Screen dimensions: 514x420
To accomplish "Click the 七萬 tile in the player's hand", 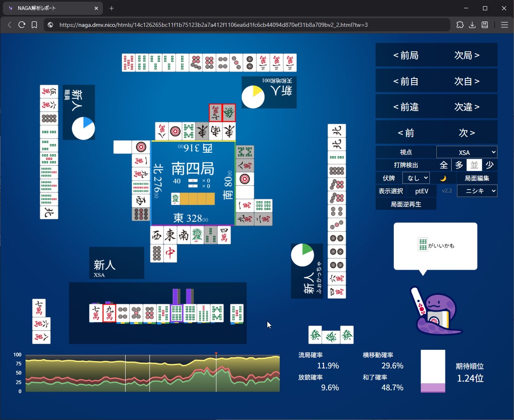I will (96, 313).
